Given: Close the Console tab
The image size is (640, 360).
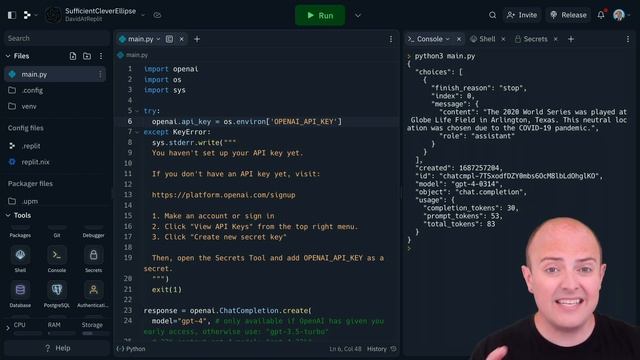Looking at the screenshot, I should coord(459,39).
